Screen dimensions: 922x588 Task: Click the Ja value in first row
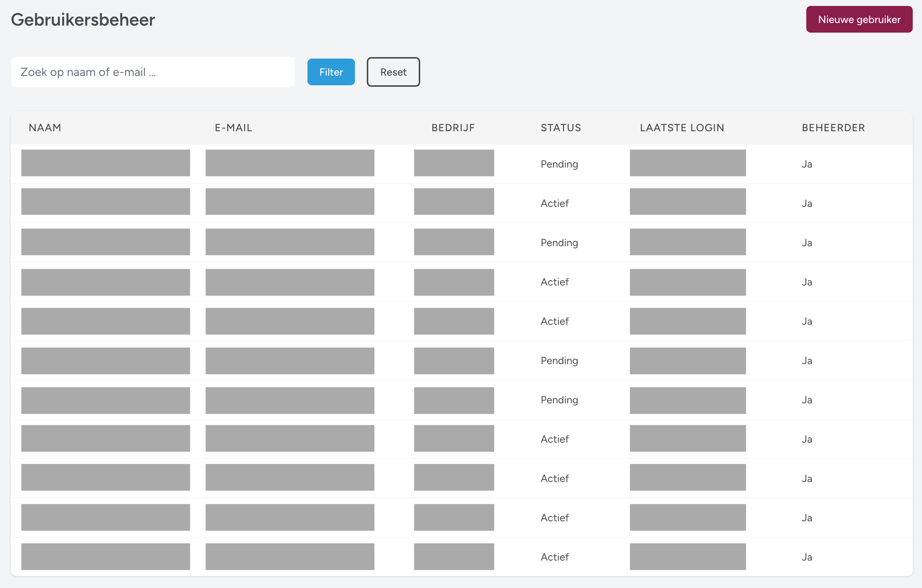tap(807, 164)
